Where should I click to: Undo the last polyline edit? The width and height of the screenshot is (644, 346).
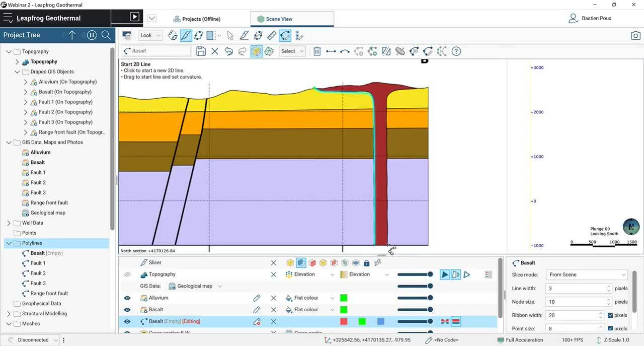point(228,51)
